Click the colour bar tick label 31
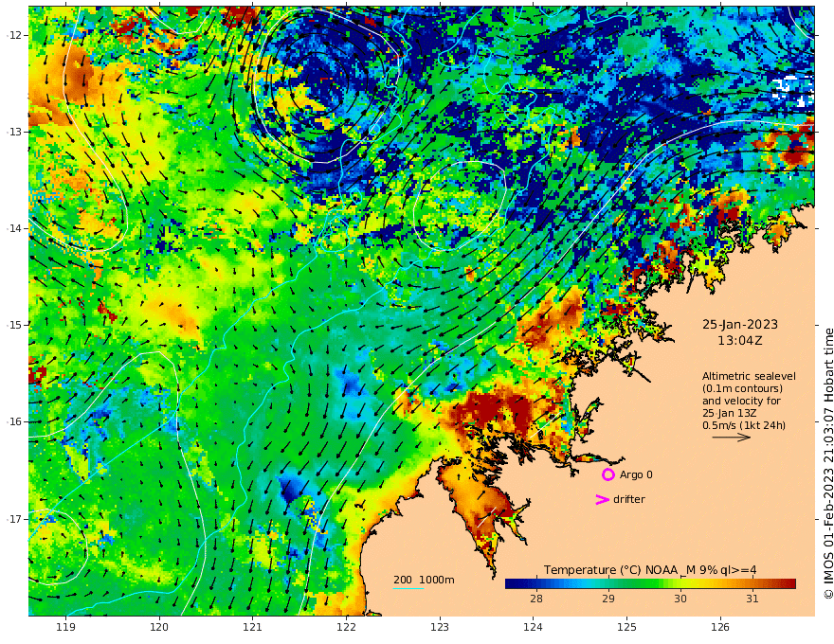 click(752, 599)
